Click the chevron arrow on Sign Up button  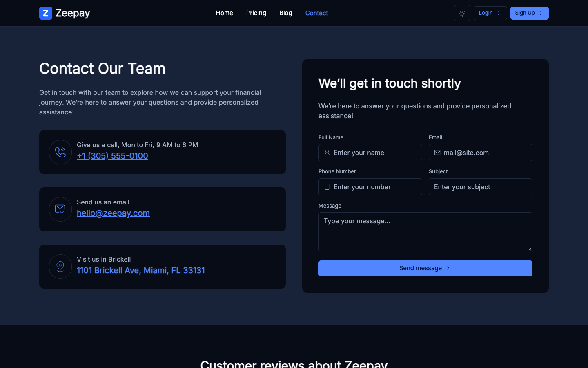pos(541,13)
